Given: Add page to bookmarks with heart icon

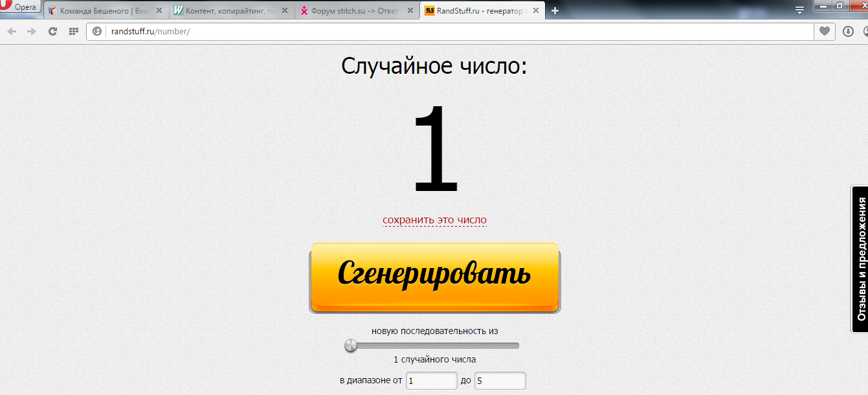Looking at the screenshot, I should click(x=824, y=31).
